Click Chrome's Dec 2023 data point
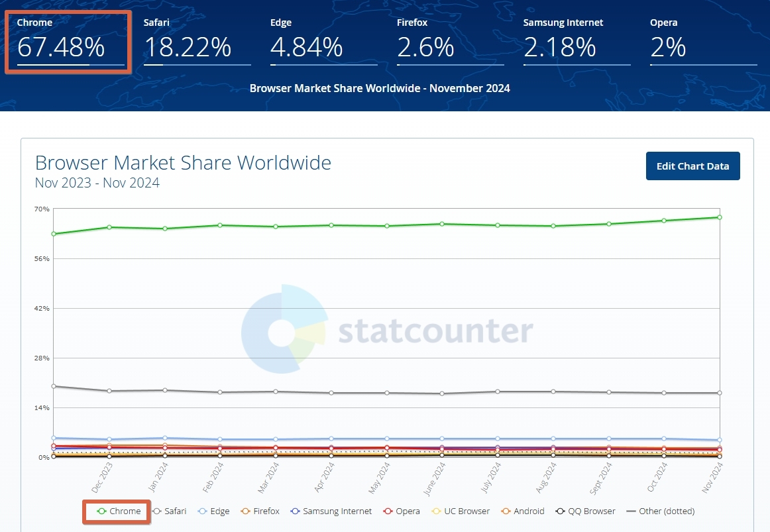 [x=109, y=227]
